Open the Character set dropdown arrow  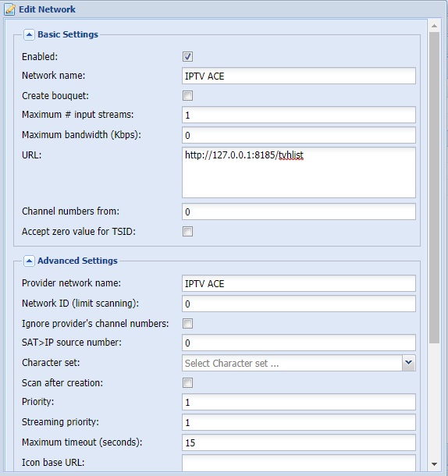[409, 363]
